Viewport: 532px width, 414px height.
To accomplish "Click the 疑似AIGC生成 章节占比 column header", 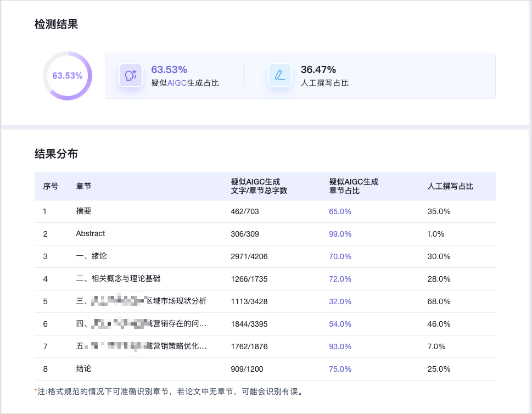I will tap(354, 186).
